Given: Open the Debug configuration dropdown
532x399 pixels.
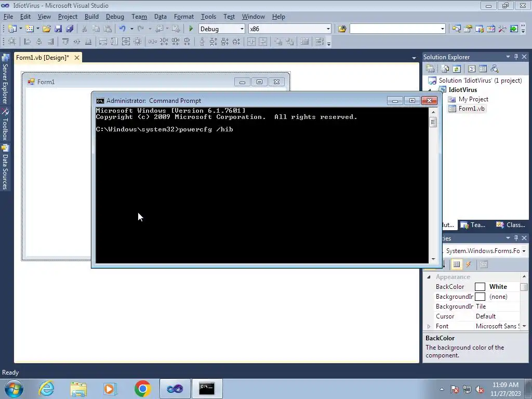Looking at the screenshot, I should coord(242,29).
